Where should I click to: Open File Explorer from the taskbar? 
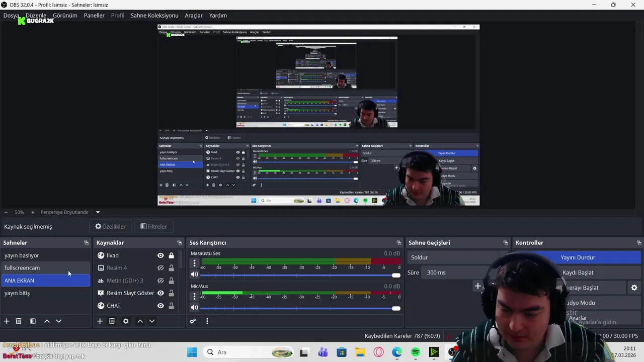(360, 352)
